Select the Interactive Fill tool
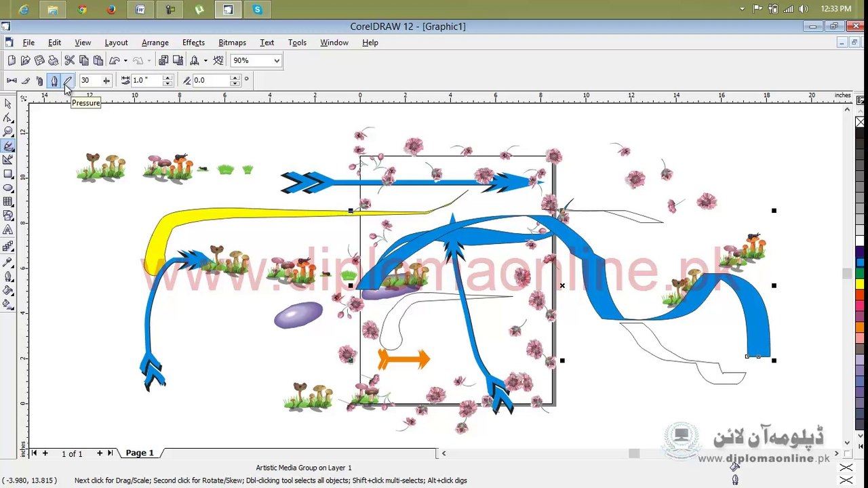The height and width of the screenshot is (488, 868). pyautogui.click(x=8, y=304)
